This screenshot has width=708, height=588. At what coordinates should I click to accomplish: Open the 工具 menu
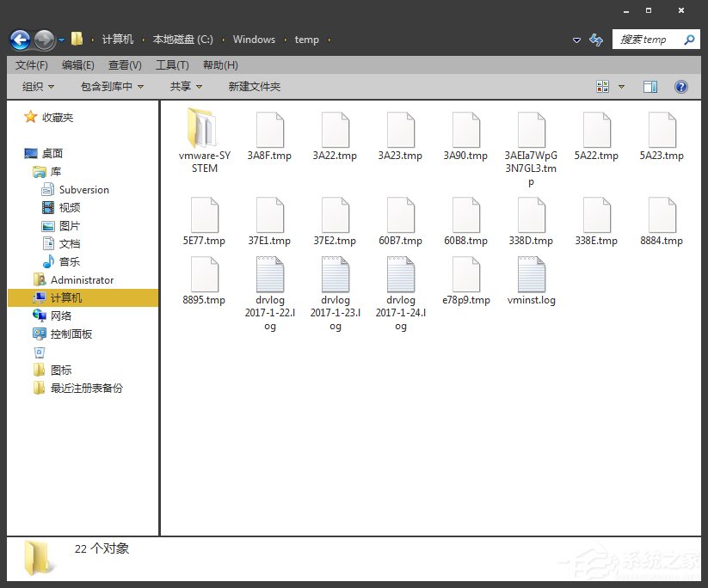[171, 64]
